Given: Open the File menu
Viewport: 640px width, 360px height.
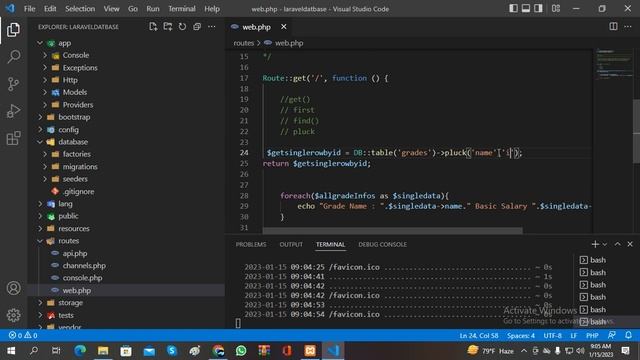Looking at the screenshot, I should [29, 9].
